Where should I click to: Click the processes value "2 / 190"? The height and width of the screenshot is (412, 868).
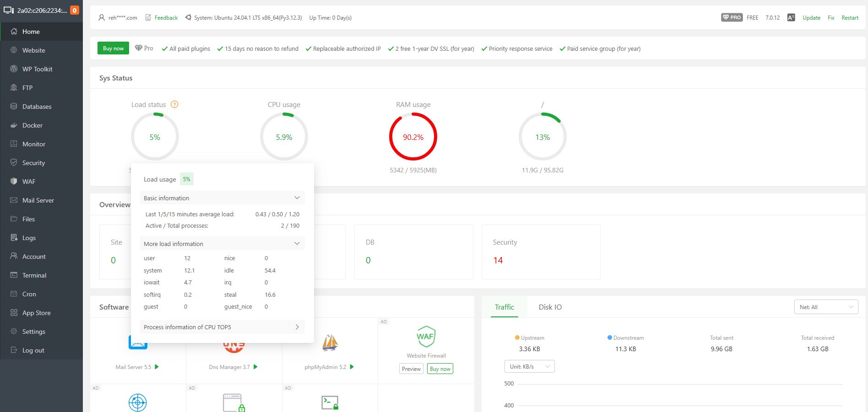tap(290, 226)
